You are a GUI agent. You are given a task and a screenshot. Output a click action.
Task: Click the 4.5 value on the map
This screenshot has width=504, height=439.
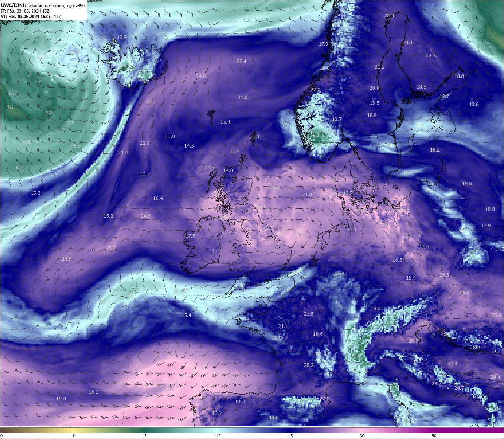(49, 113)
